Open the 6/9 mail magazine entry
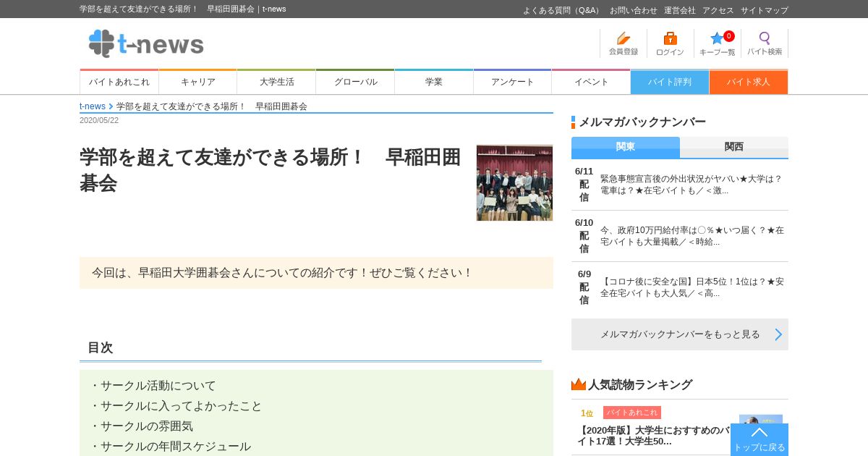This screenshot has height=456, width=868. (680, 287)
